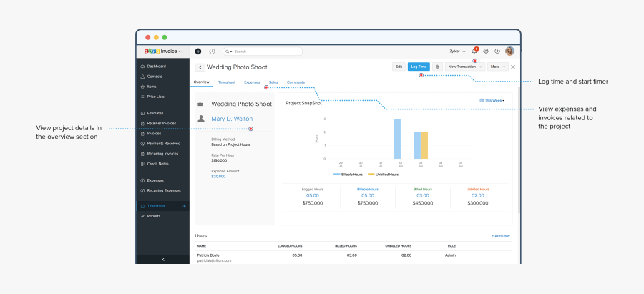Click the Unbilled Hours legend swatch
This screenshot has width=644, height=294.
371,174
